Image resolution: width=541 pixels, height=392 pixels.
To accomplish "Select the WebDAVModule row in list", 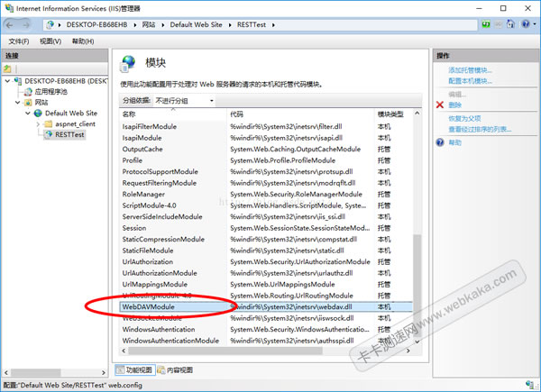I will (x=149, y=306).
